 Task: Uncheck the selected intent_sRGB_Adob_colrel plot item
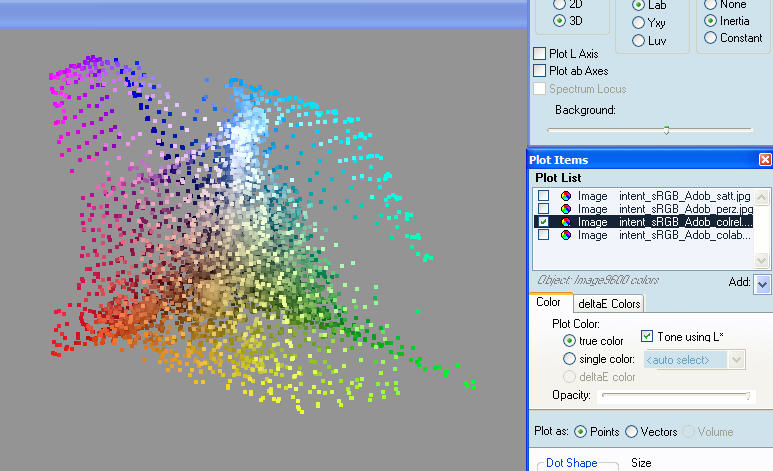click(543, 222)
